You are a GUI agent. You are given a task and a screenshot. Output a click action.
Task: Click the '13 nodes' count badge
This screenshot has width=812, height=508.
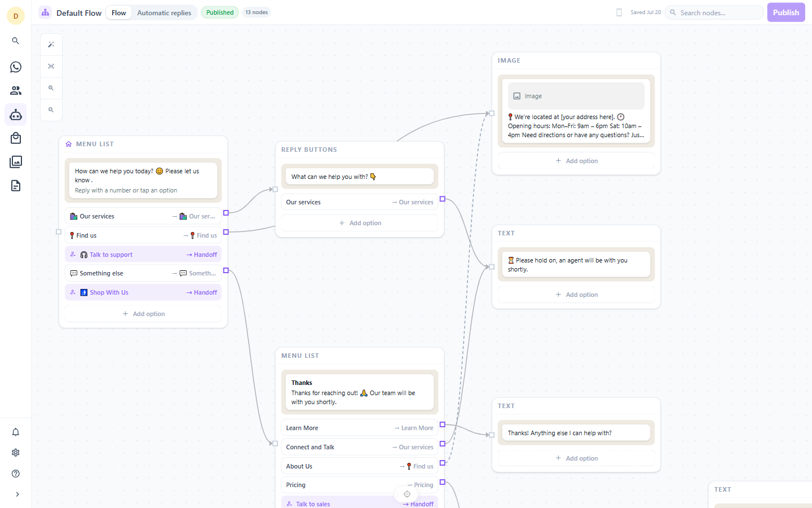(257, 12)
